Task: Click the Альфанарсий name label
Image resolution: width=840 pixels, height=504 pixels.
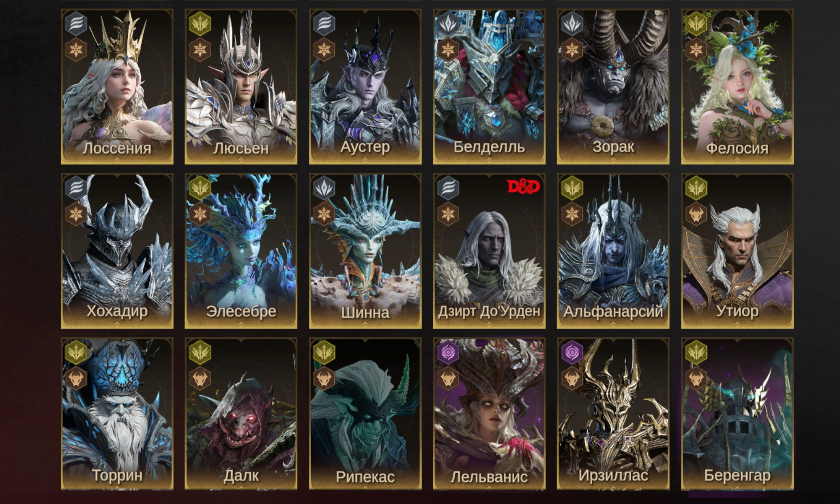Action: [613, 311]
